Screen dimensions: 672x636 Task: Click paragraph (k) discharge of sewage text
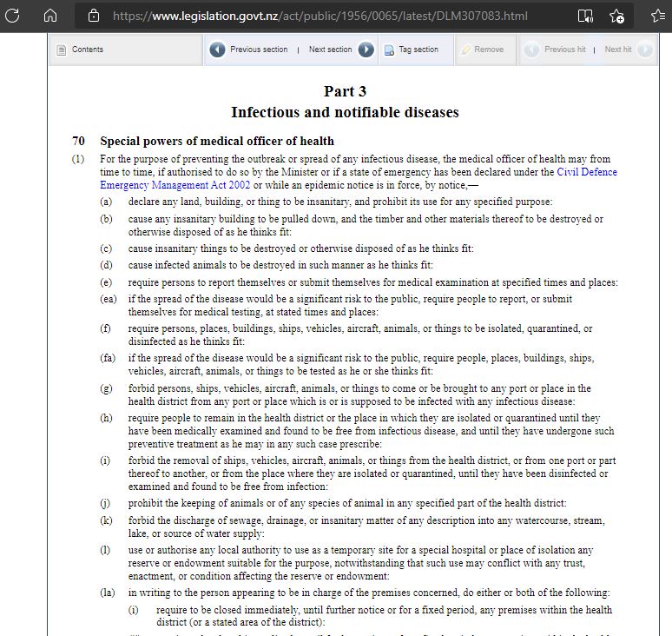pos(366,527)
